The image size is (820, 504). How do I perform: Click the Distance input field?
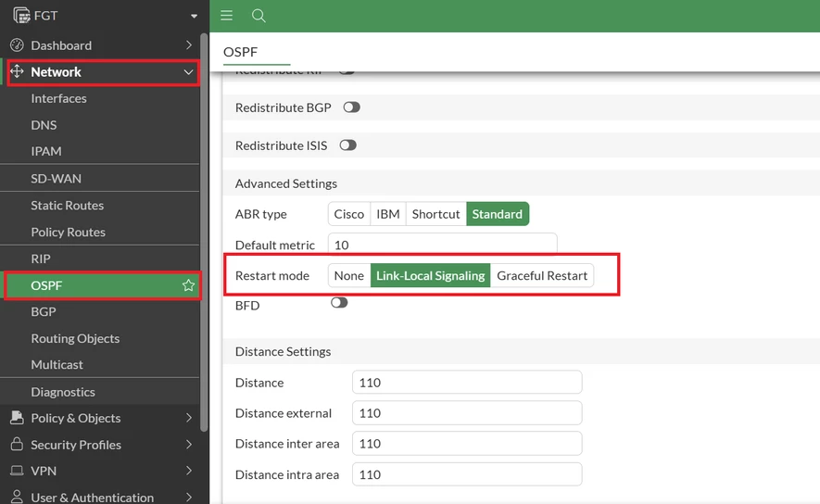[x=467, y=383]
